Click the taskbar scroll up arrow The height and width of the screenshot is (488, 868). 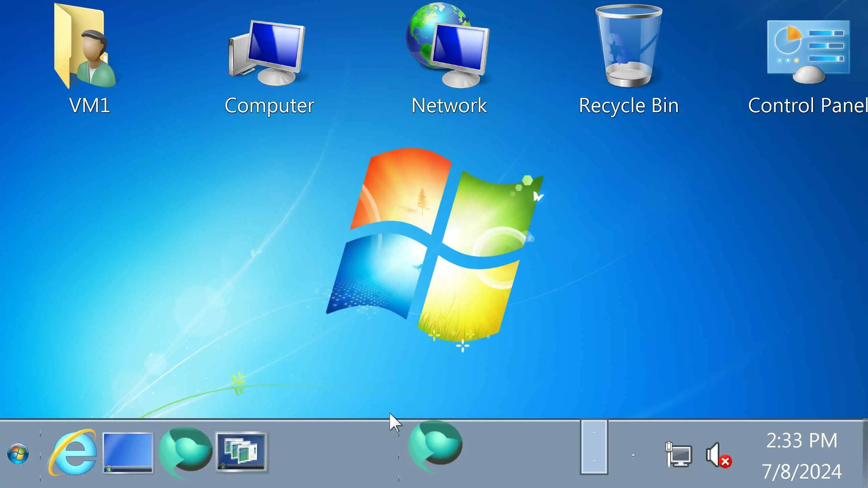click(x=594, y=433)
